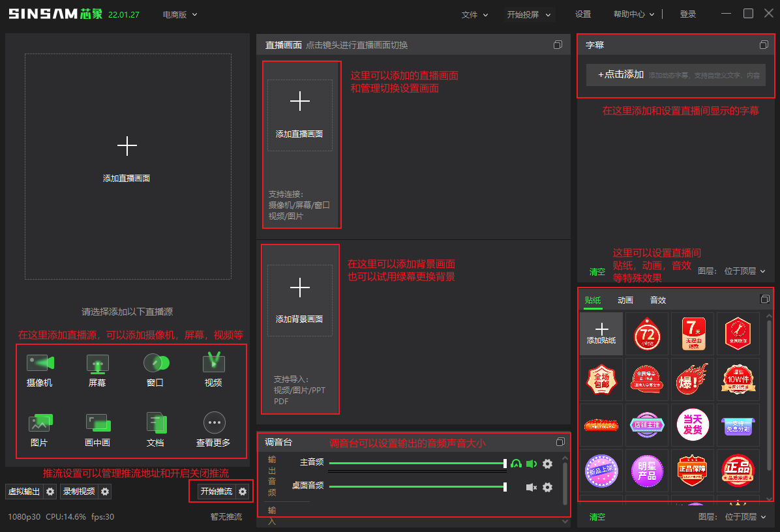
Task: Switch to the 贴纸 tab
Action: [x=593, y=301]
